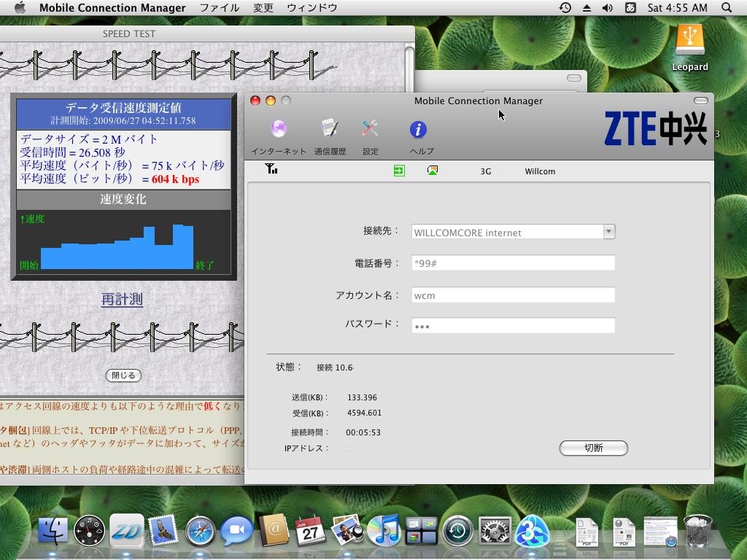The height and width of the screenshot is (560, 747).
Task: Open iCal from the Dock
Action: click(x=310, y=531)
